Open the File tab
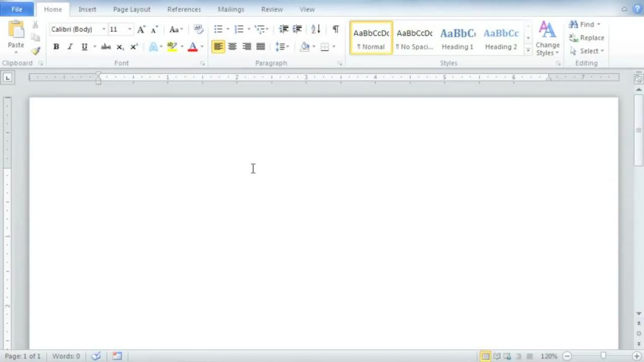 pyautogui.click(x=17, y=9)
